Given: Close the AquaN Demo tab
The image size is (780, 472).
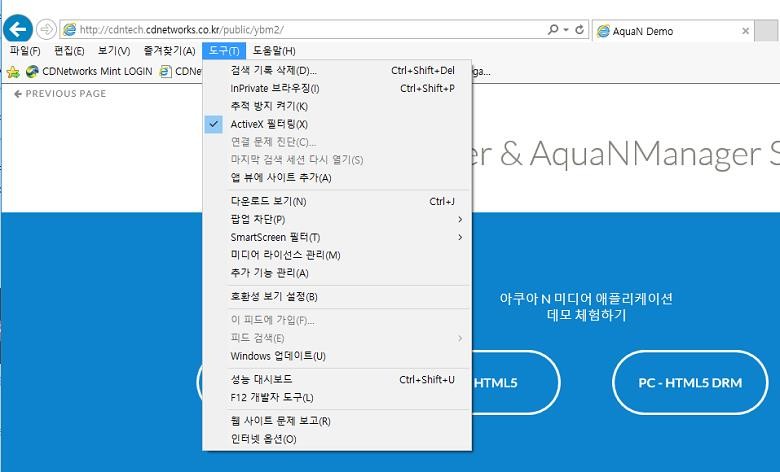Looking at the screenshot, I should (x=745, y=31).
